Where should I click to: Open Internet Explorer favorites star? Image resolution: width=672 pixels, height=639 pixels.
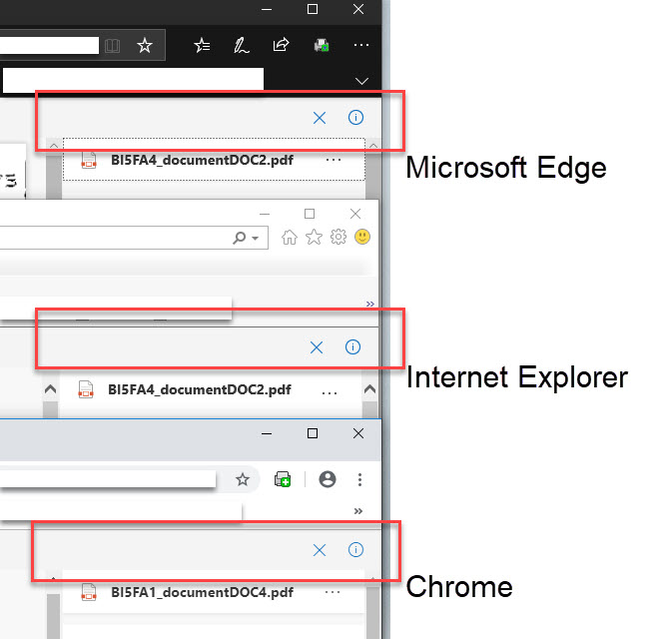click(314, 237)
